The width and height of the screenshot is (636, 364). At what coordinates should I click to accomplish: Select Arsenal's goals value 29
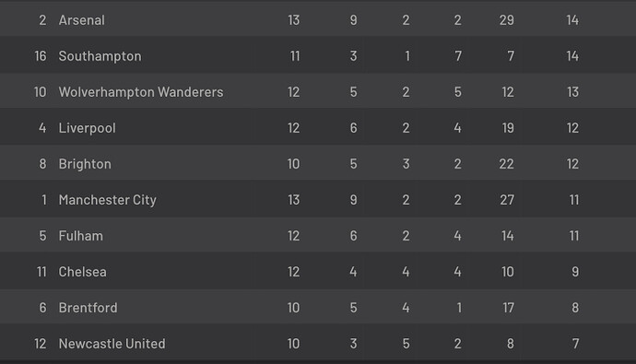pos(507,20)
